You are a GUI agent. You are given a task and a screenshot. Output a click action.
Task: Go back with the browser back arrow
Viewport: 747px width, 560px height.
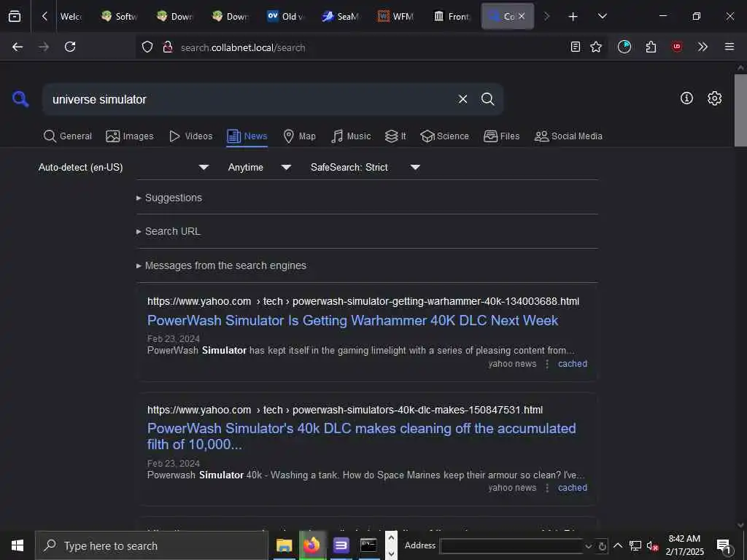point(18,47)
